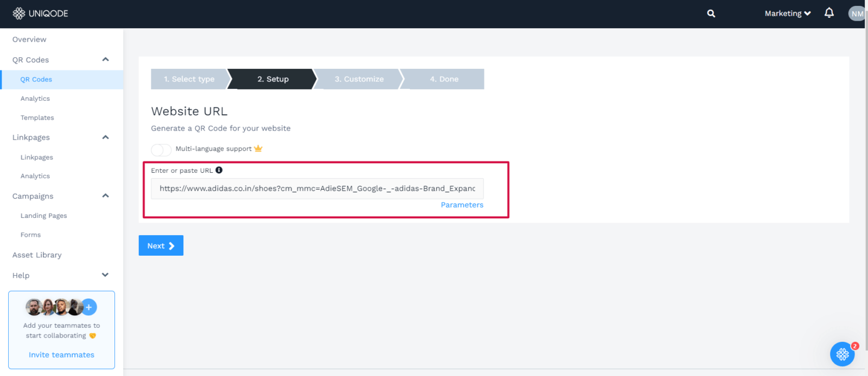Open the Parameters link
This screenshot has width=868, height=376.
tap(462, 205)
